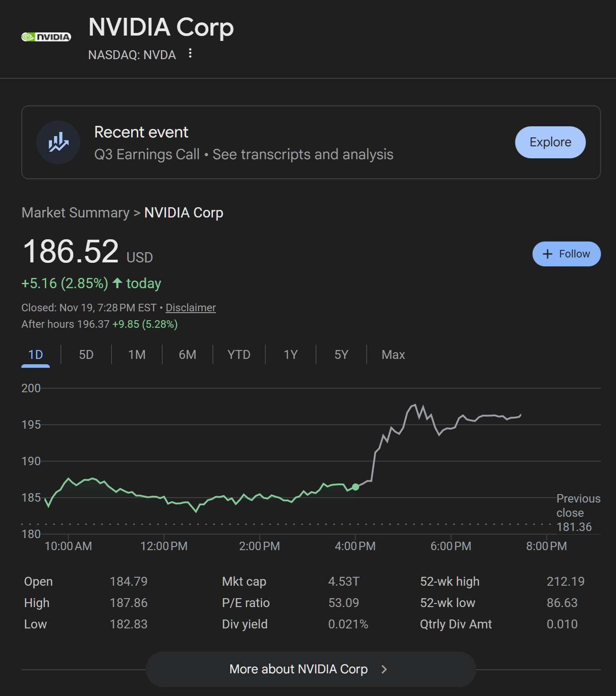
Task: Switch chart to 5Y range
Action: click(x=341, y=355)
